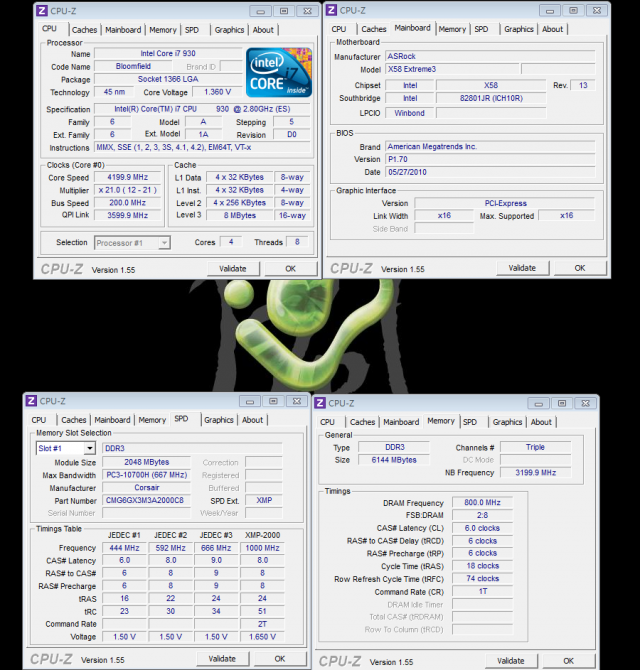Click the CPU-Z logo icon in the SPD window title bar

31,401
